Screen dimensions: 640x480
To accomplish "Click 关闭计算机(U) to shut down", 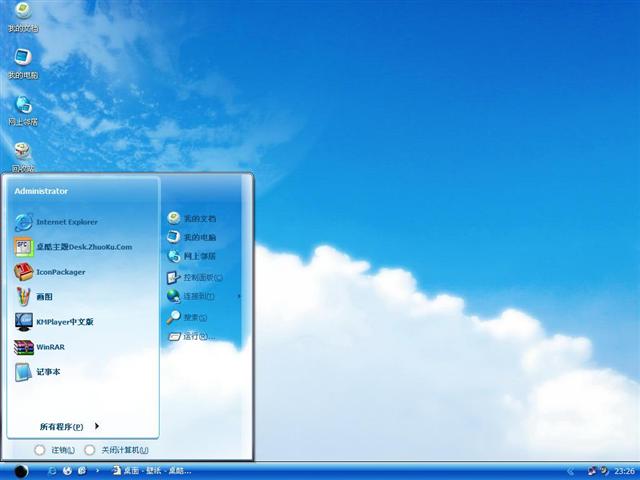I will pos(118,450).
